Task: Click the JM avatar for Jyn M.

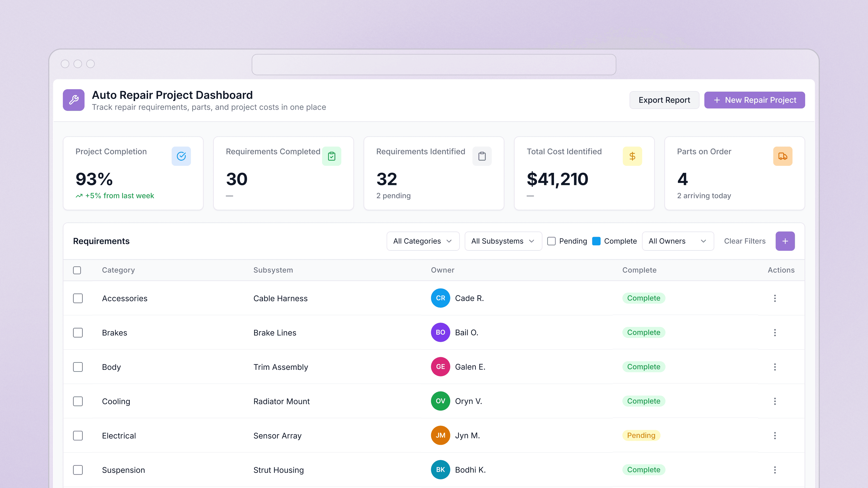Action: pyautogui.click(x=440, y=435)
